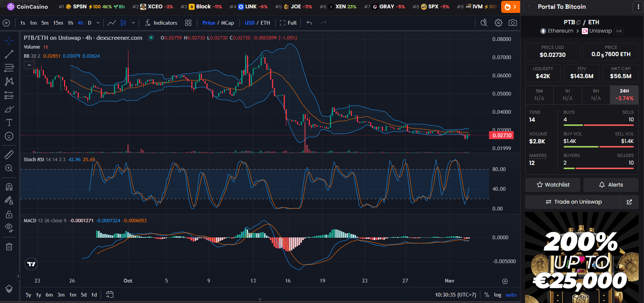The width and height of the screenshot is (644, 303).
Task: Open the go-to-date calendar icon
Action: click(x=110, y=295)
